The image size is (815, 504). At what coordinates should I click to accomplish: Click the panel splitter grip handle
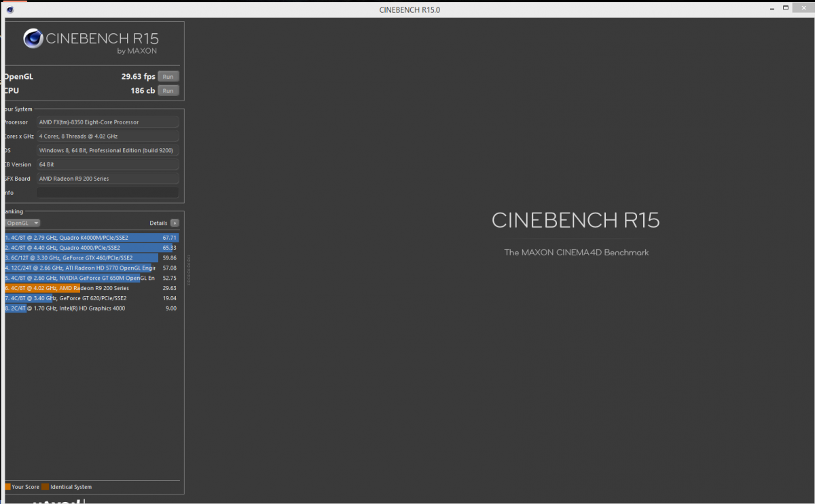(188, 270)
